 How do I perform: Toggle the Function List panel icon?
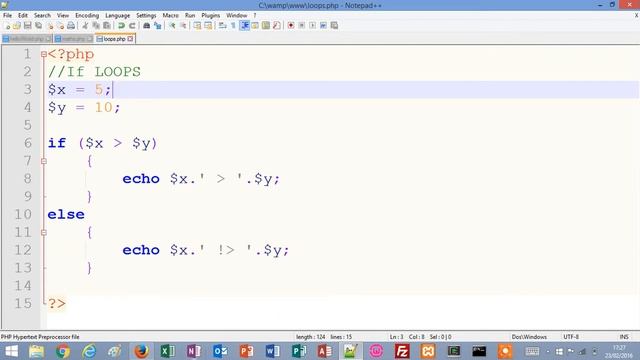[277, 26]
